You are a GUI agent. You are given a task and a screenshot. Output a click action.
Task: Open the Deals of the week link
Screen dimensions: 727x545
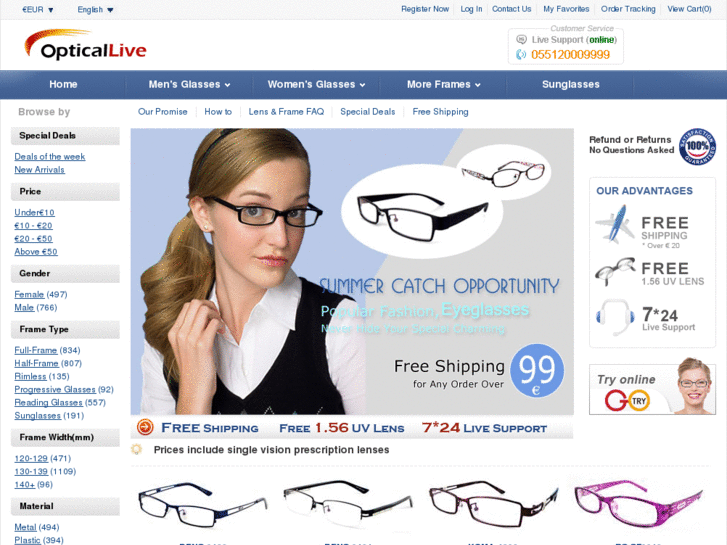pyautogui.click(x=50, y=157)
